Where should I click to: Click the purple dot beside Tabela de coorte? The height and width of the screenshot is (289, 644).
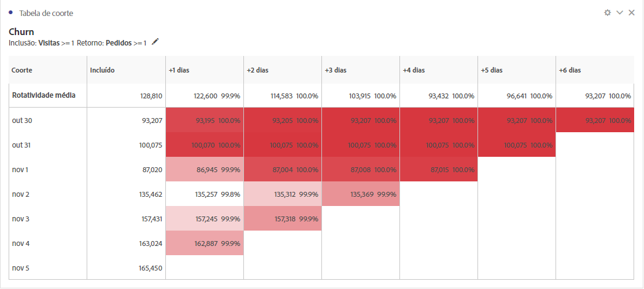(10, 12)
